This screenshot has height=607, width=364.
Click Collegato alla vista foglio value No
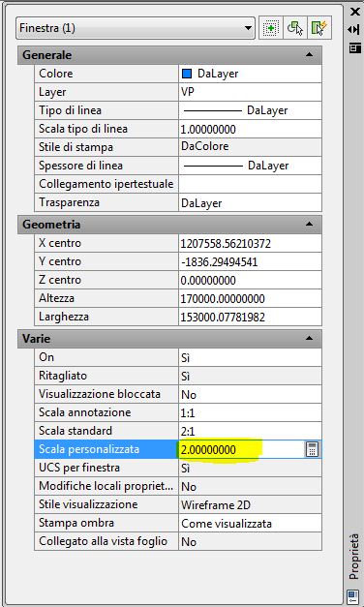tap(250, 541)
